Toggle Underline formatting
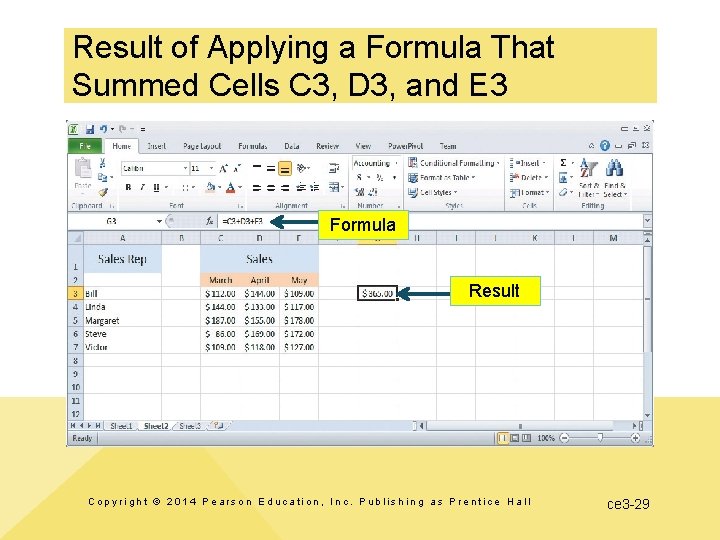720x540 pixels. click(156, 187)
